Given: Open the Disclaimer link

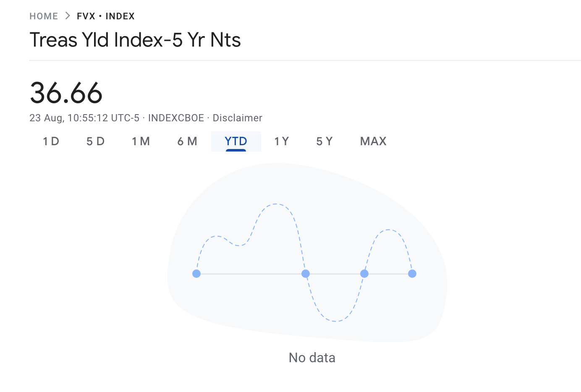Looking at the screenshot, I should point(237,118).
